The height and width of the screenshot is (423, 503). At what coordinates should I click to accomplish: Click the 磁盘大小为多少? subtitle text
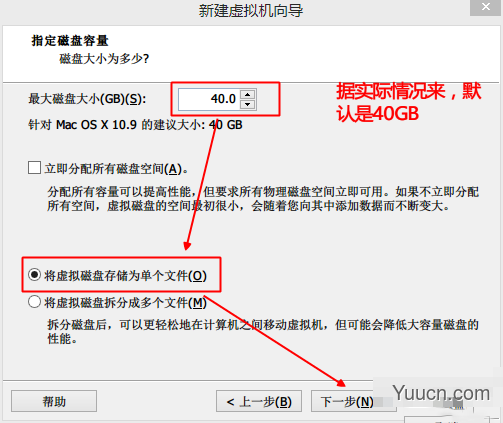[104, 59]
